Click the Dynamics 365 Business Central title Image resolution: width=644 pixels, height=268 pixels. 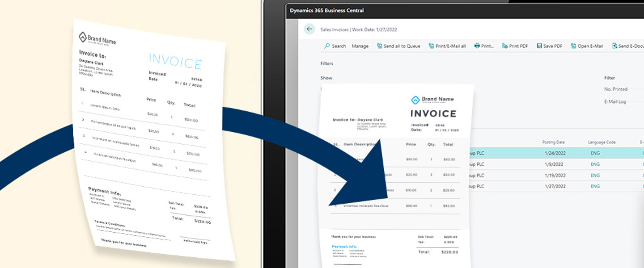tap(327, 10)
